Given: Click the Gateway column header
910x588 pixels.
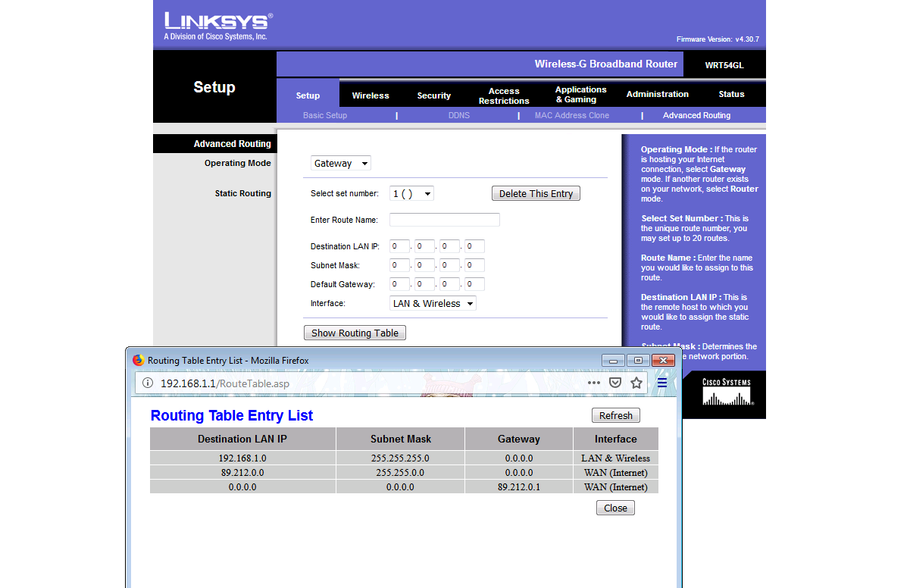Looking at the screenshot, I should pyautogui.click(x=519, y=439).
